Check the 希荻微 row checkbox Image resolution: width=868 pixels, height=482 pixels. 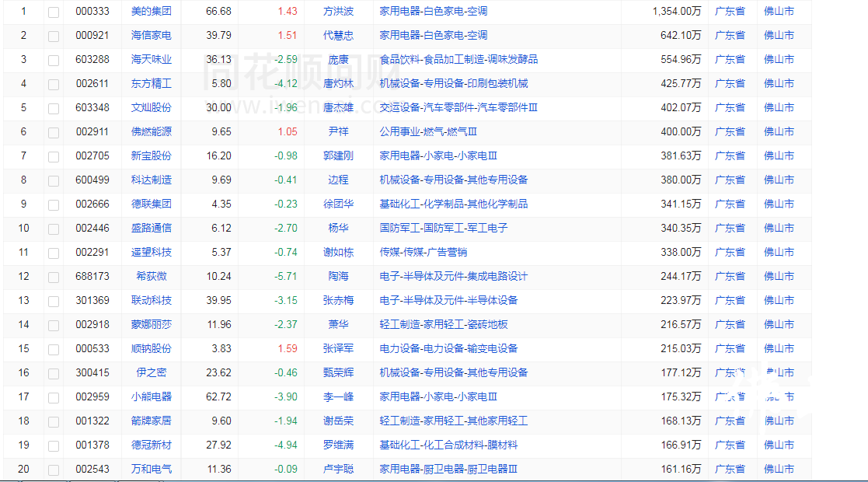[54, 278]
